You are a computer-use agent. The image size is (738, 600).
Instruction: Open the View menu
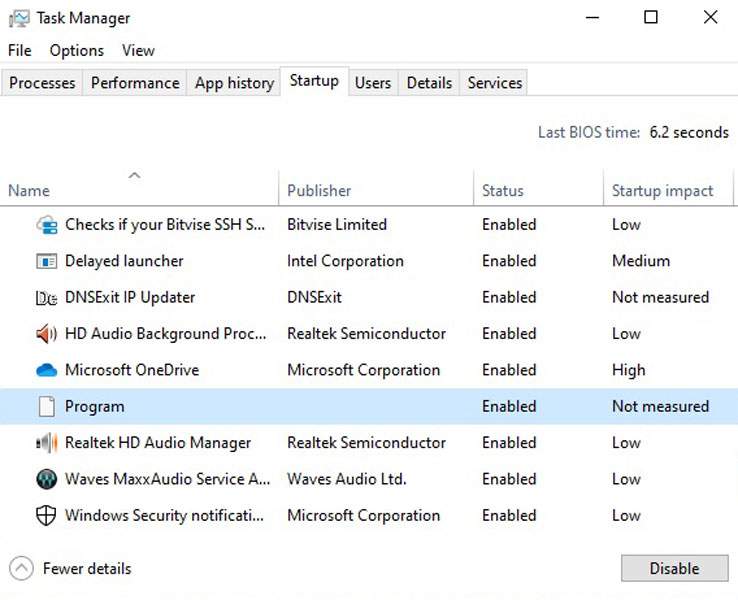pyautogui.click(x=138, y=50)
